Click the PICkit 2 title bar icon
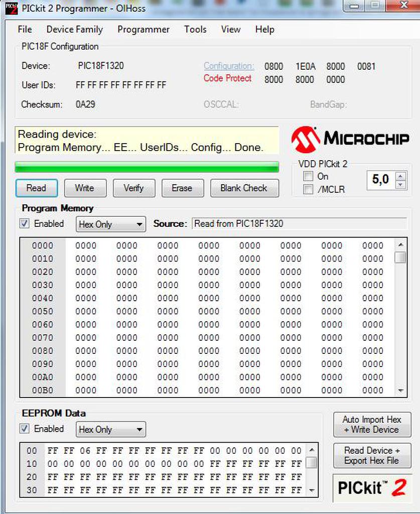This screenshot has width=420, height=514. point(12,8)
